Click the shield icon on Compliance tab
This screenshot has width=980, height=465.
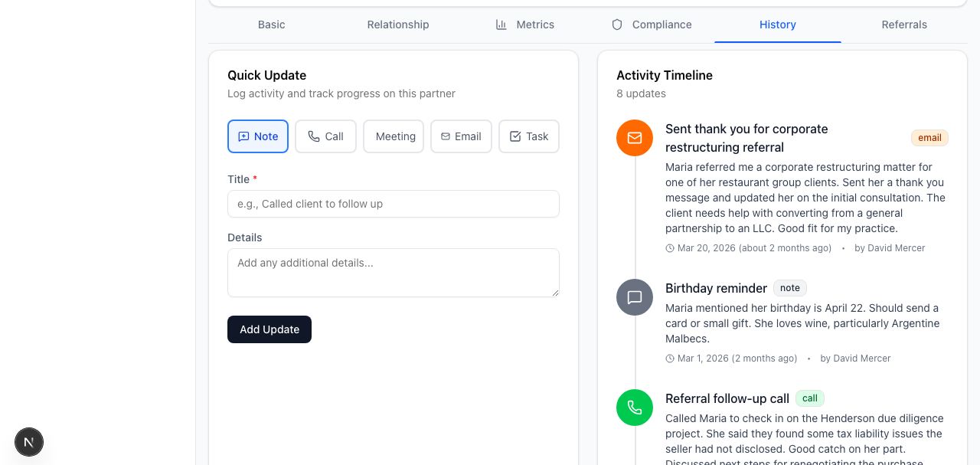click(617, 25)
